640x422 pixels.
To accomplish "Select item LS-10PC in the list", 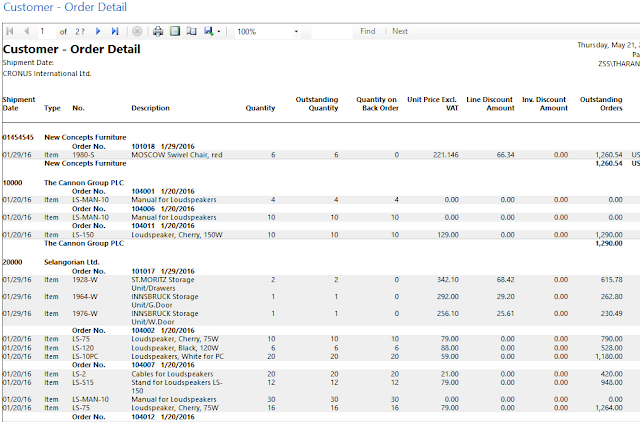I will [x=86, y=354].
